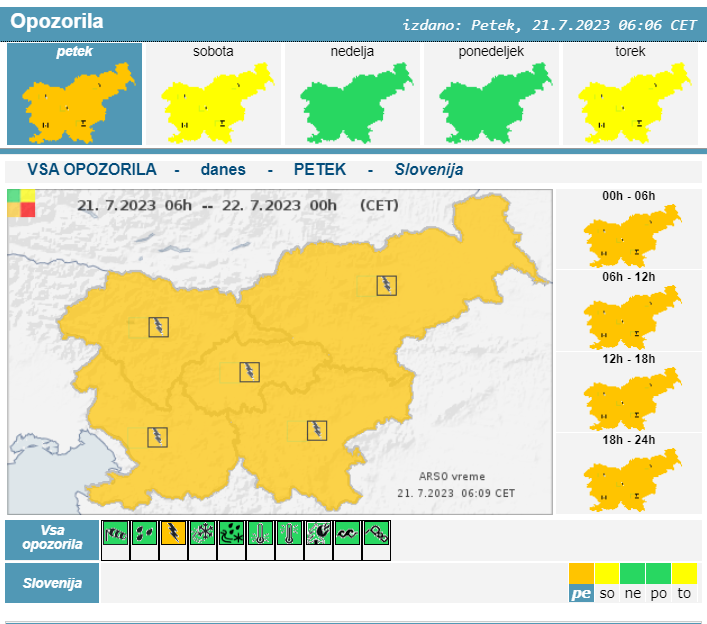Click the green swatch above 'ne'
707x624 pixels.
632,573
